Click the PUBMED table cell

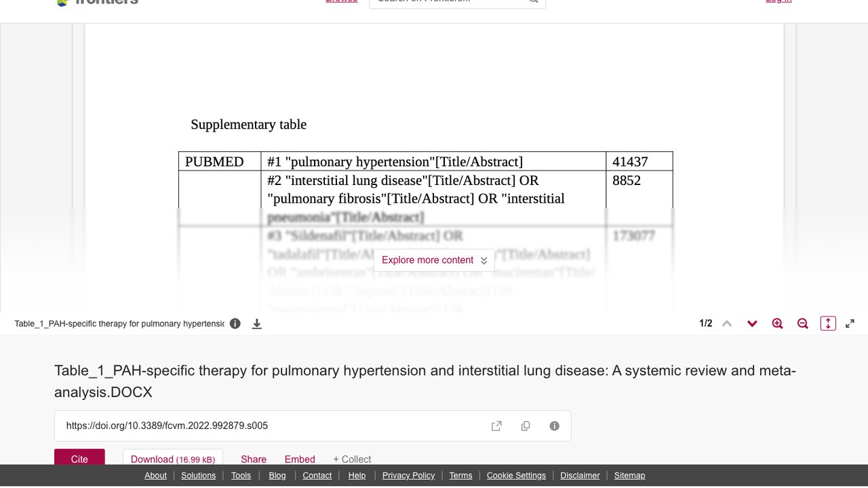[x=220, y=161]
